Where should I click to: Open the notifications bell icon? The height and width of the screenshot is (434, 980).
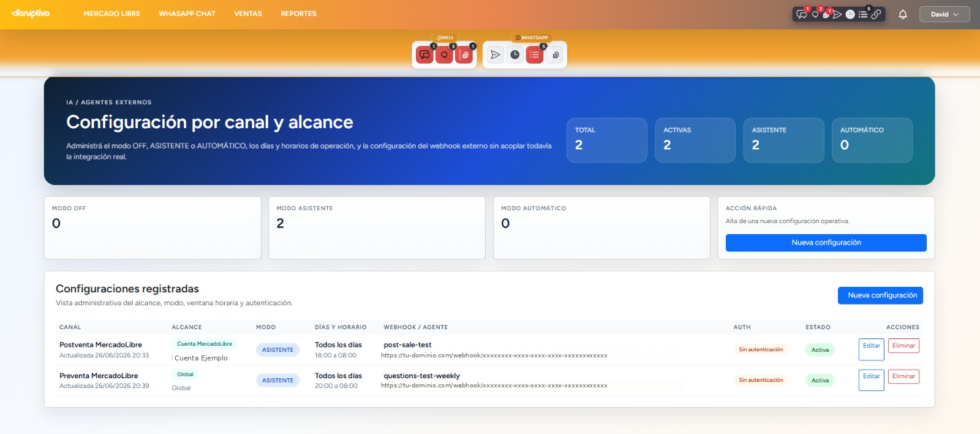[x=903, y=14]
